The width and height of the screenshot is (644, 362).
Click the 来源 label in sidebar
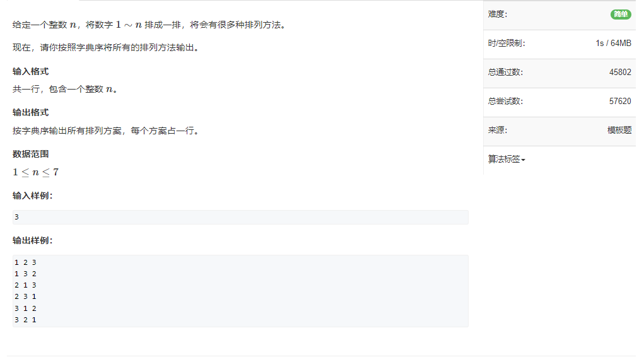498,130
